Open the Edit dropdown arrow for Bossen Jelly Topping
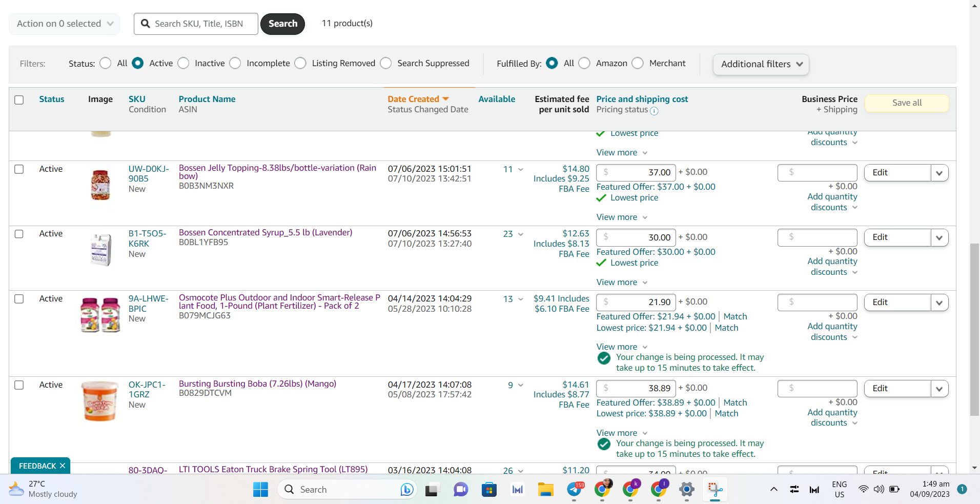The width and height of the screenshot is (980, 504). point(940,173)
